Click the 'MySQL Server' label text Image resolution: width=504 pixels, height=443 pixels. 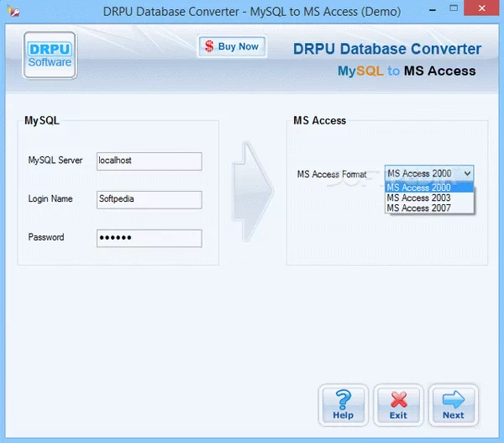(x=55, y=161)
